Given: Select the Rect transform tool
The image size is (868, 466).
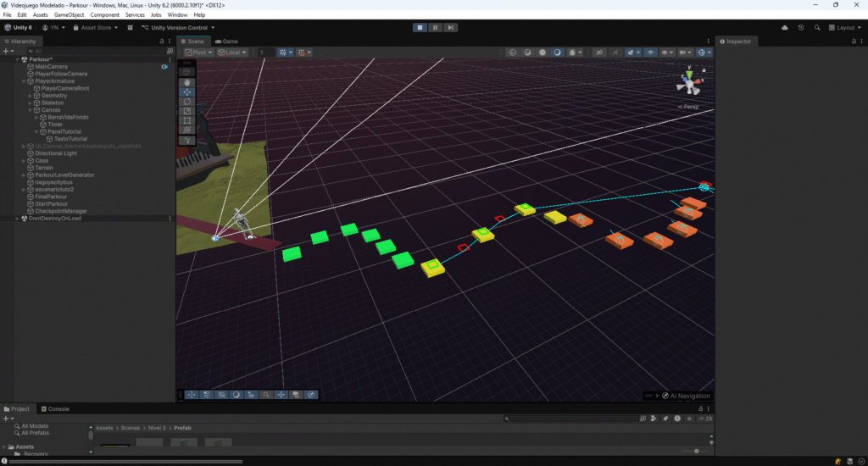Looking at the screenshot, I should pos(187,120).
